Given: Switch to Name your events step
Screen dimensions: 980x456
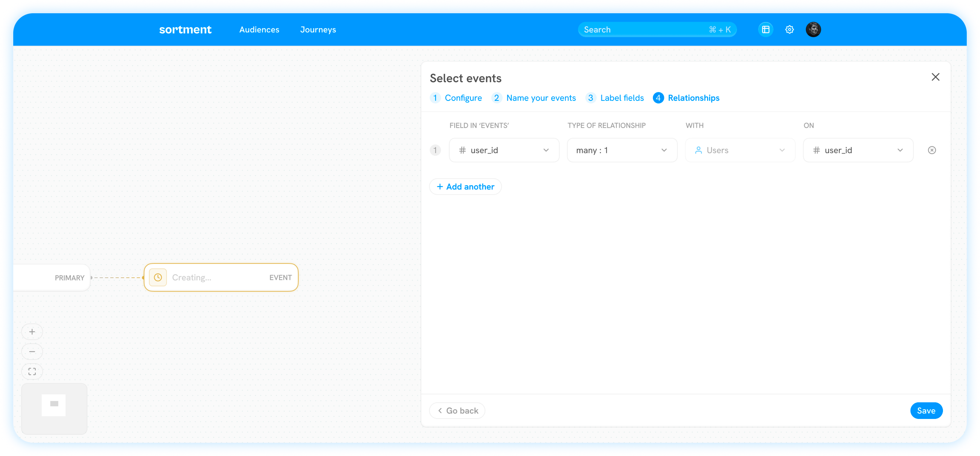Looking at the screenshot, I should point(541,98).
